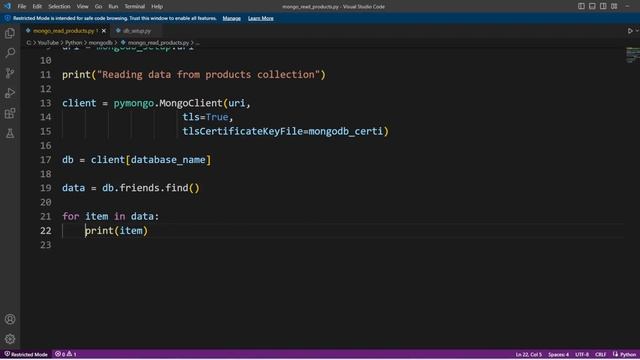
Task: Click db.friends.find() on line 19
Action: (151, 188)
